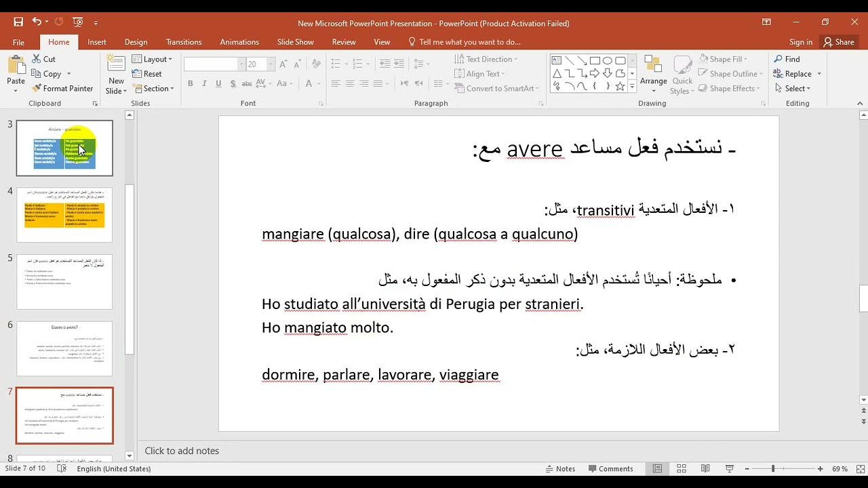Switch to the Insert tab
The image size is (868, 488).
point(97,42)
